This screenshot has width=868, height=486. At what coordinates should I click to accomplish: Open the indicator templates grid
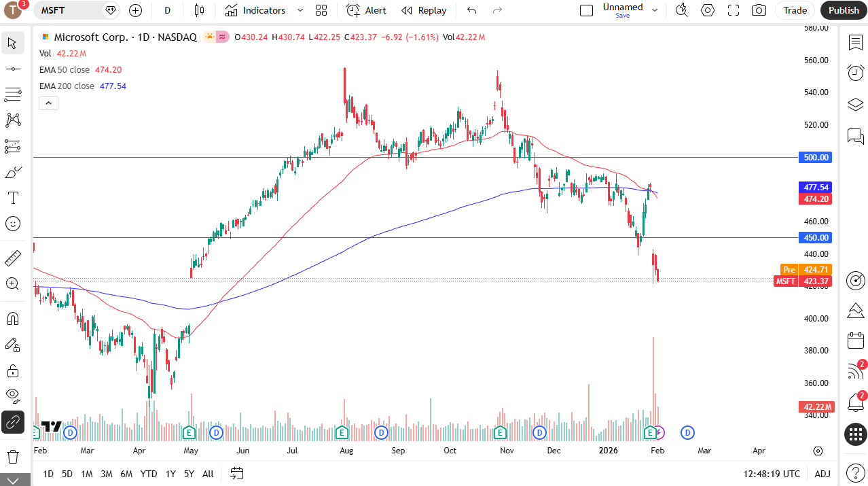[x=321, y=10]
